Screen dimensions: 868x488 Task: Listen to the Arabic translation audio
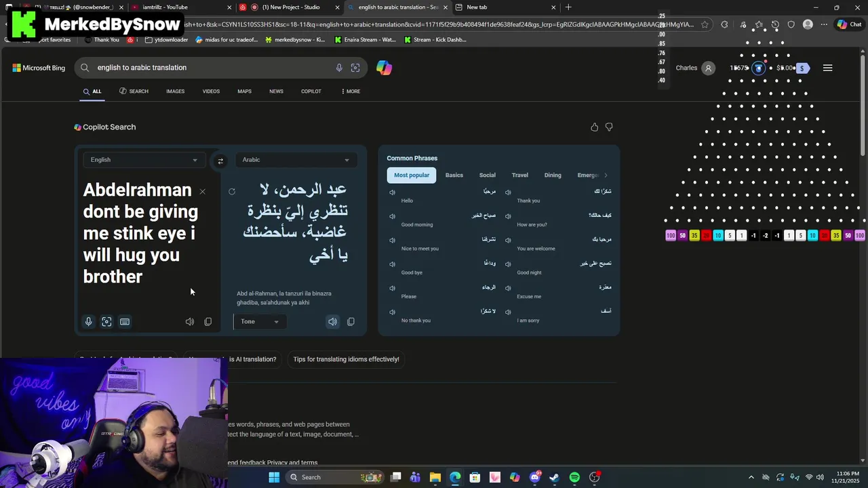point(332,322)
